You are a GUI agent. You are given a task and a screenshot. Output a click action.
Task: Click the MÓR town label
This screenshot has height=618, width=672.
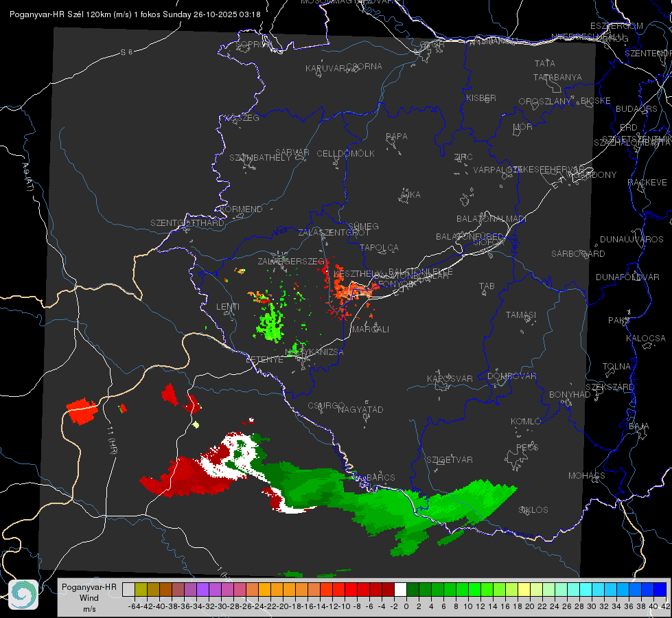523,126
